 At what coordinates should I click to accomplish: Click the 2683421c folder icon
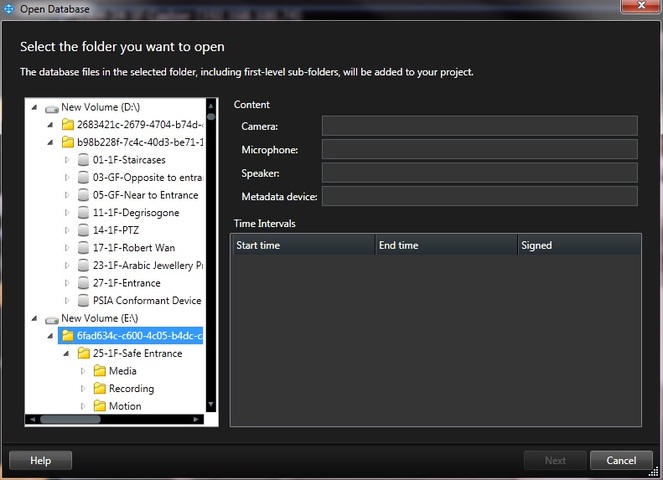(x=68, y=125)
